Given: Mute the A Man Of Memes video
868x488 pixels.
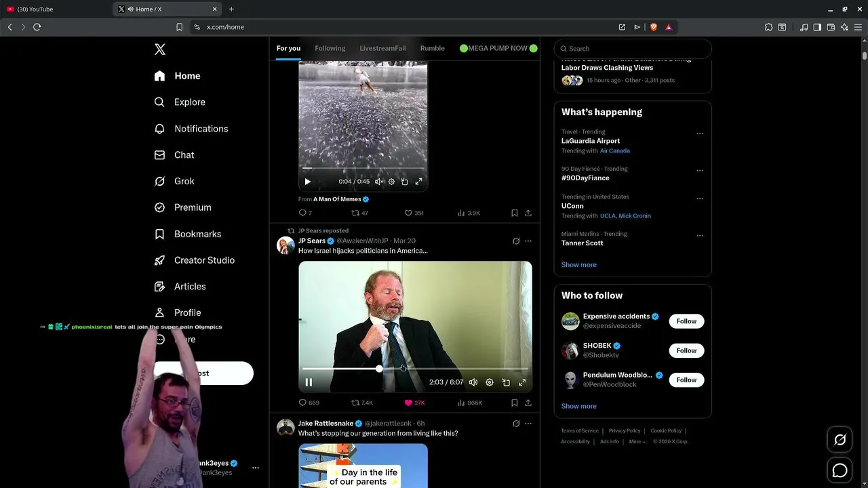Looking at the screenshot, I should (x=378, y=182).
